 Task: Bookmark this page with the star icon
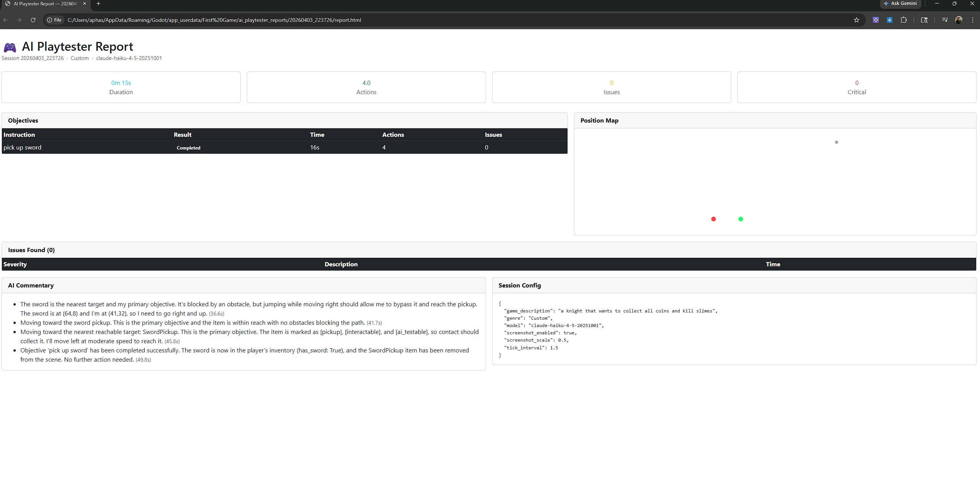tap(856, 20)
